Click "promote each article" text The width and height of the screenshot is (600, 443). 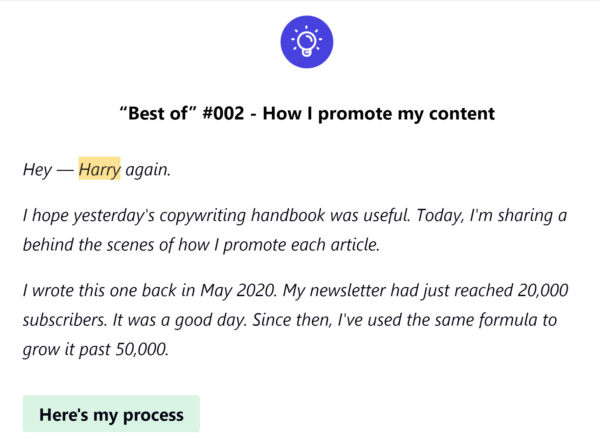point(301,245)
